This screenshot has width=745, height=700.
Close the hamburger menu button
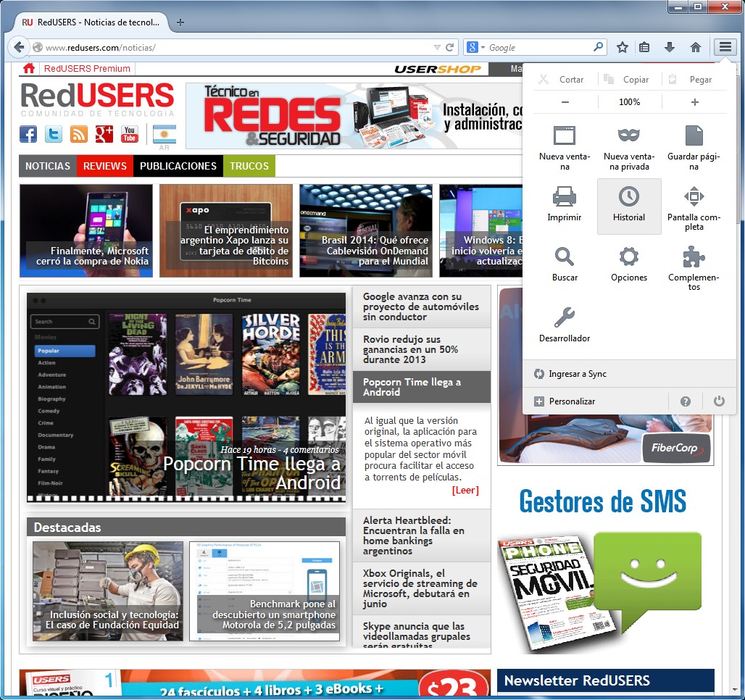pyautogui.click(x=725, y=47)
